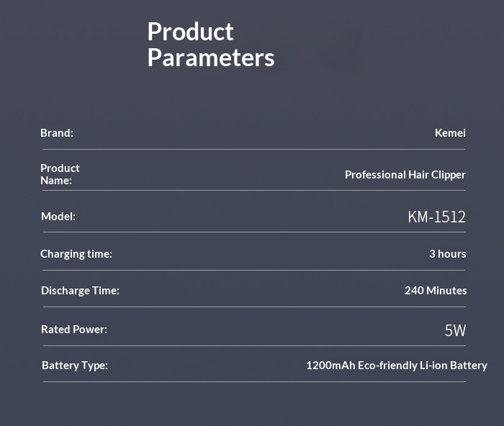Click the divider line under the Brand row
Viewport: 504px width, 426px height.
(253, 150)
